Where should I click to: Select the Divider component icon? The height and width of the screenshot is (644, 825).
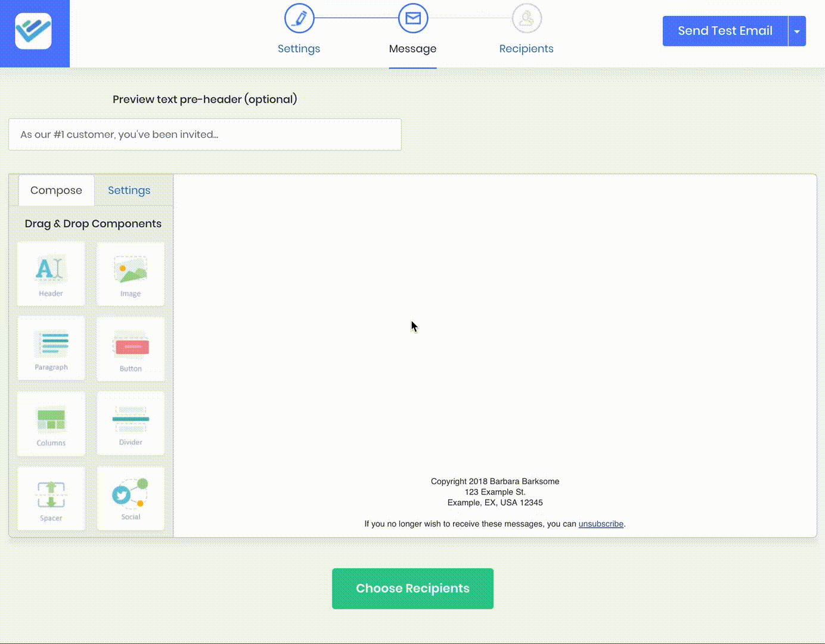(x=131, y=423)
